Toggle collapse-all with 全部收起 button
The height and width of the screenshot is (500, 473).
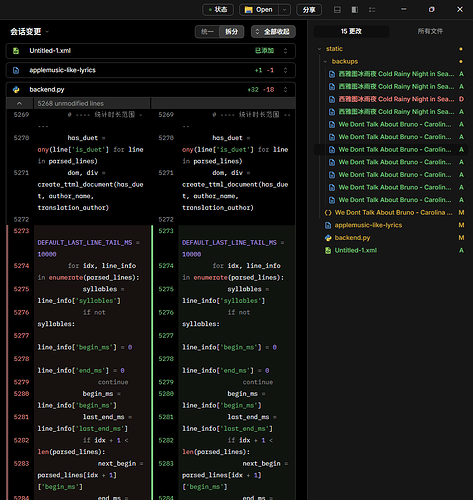click(273, 32)
